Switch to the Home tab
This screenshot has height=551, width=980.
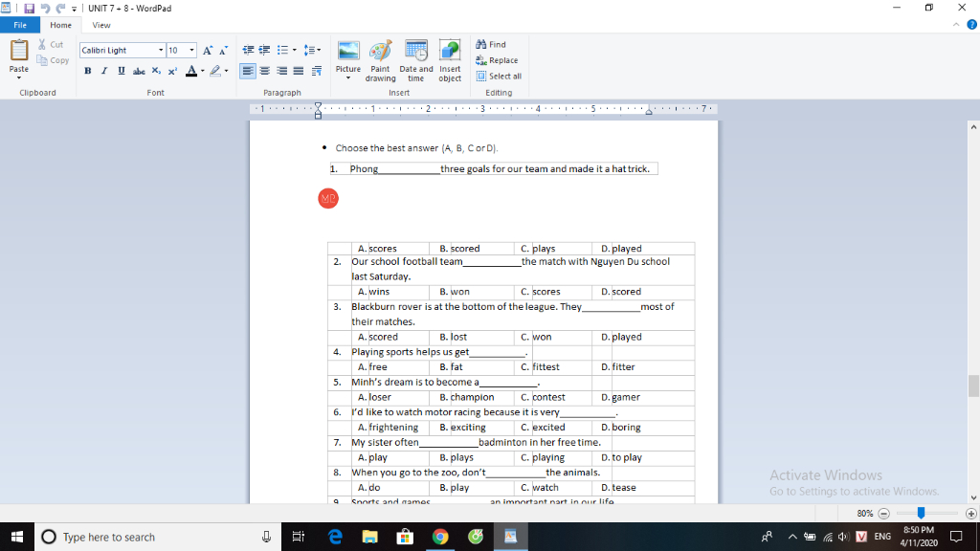[x=60, y=25]
